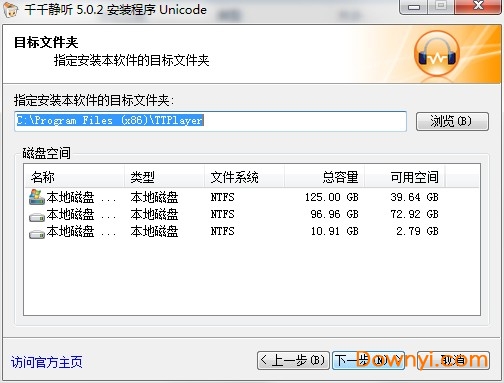The height and width of the screenshot is (383, 504).
Task: Click the 2.79 GB free space value
Action: pyautogui.click(x=417, y=231)
